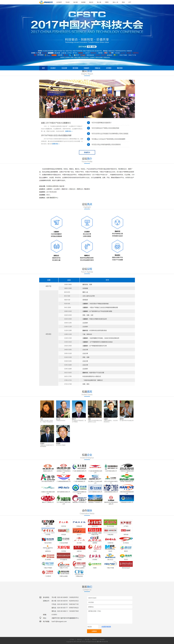Click the 4月28日 date cell in agenda

tap(49, 334)
